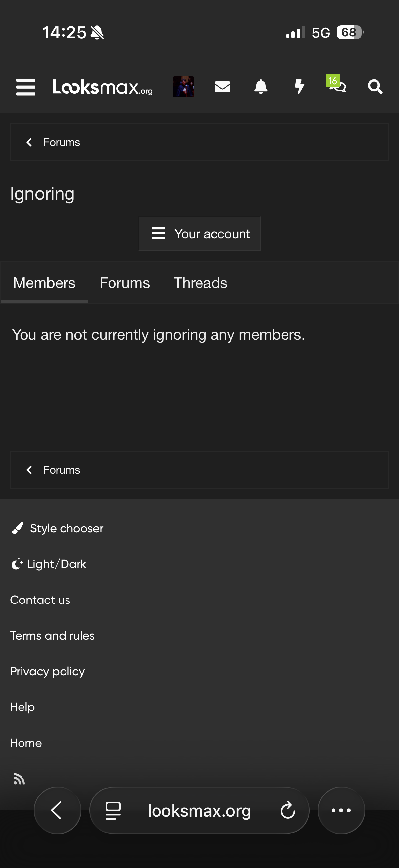Expand the Your account menu

(x=200, y=234)
